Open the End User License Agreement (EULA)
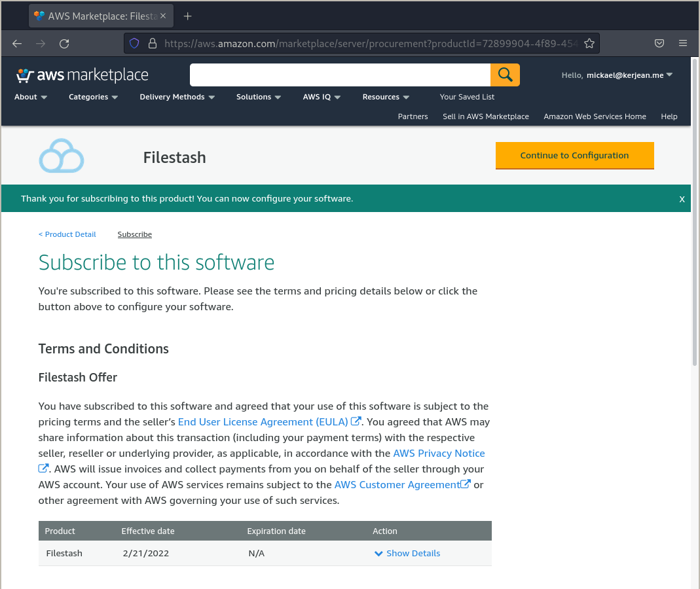The width and height of the screenshot is (700, 589). (263, 421)
